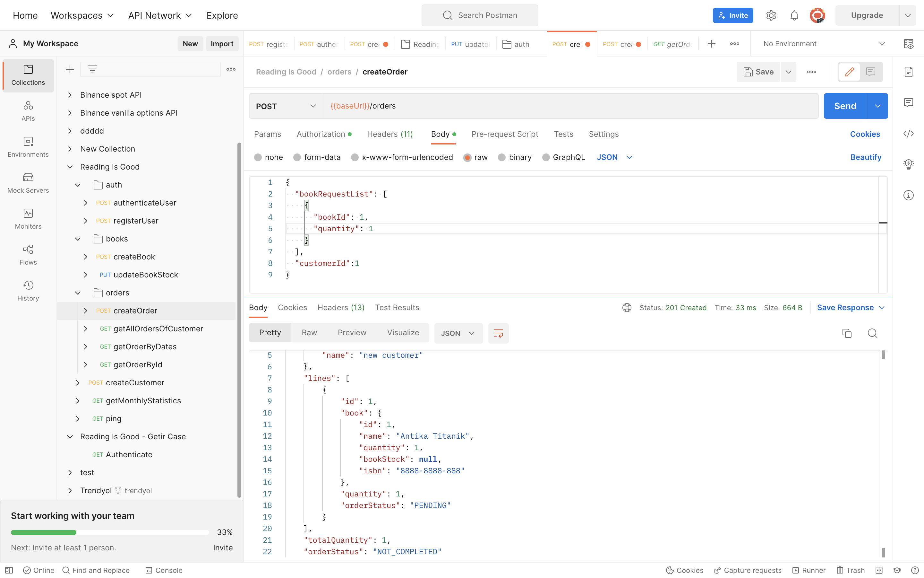Screen dimensions: 924x578
Task: Open the Mock Servers panel
Action: 28,183
